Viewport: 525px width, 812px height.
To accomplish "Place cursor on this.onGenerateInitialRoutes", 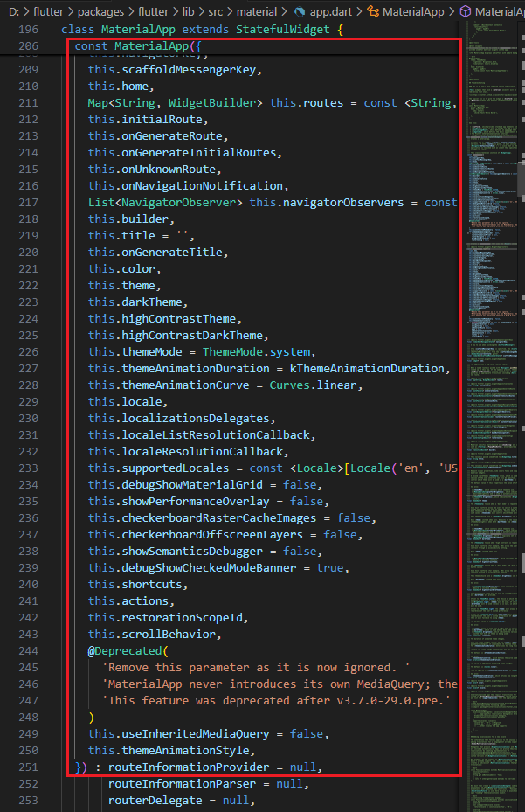I will [x=185, y=152].
